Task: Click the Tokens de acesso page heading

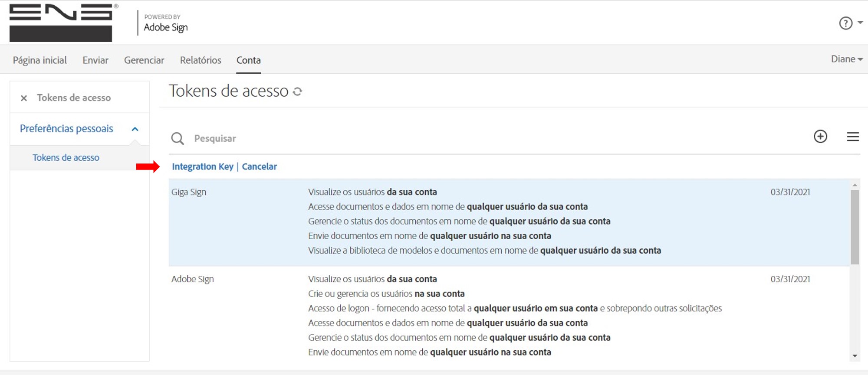Action: click(229, 91)
